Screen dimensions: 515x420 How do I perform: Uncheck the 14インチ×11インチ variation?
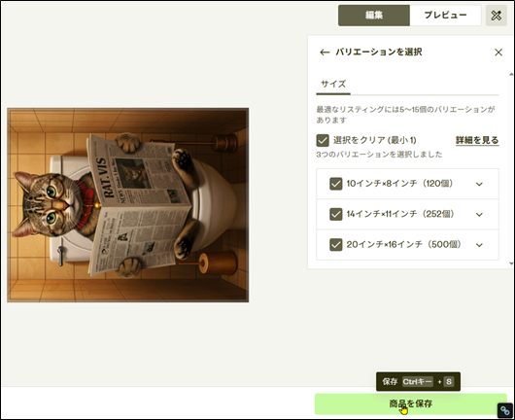(335, 214)
